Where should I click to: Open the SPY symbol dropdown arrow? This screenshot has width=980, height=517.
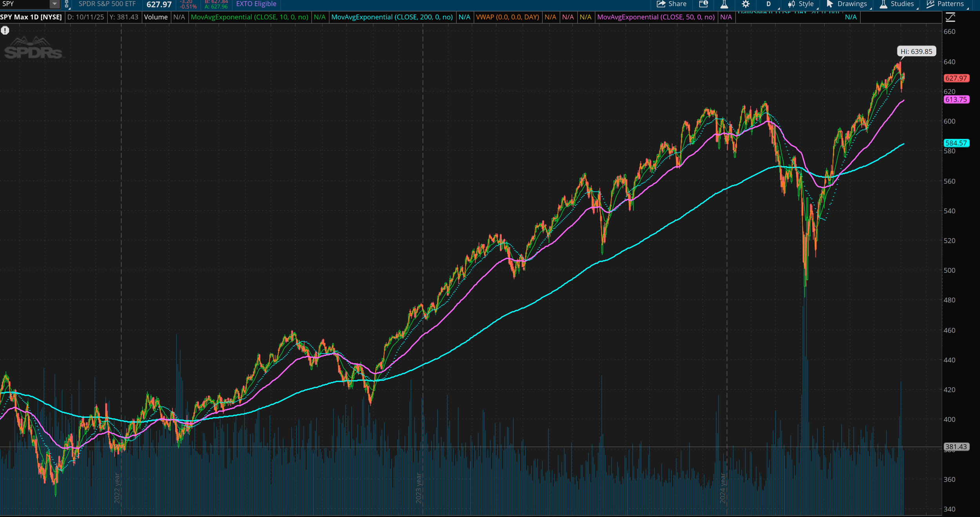coord(55,4)
